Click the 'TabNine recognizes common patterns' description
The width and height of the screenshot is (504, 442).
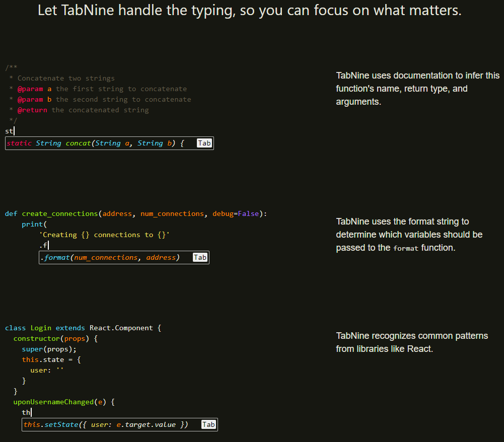tap(412, 342)
